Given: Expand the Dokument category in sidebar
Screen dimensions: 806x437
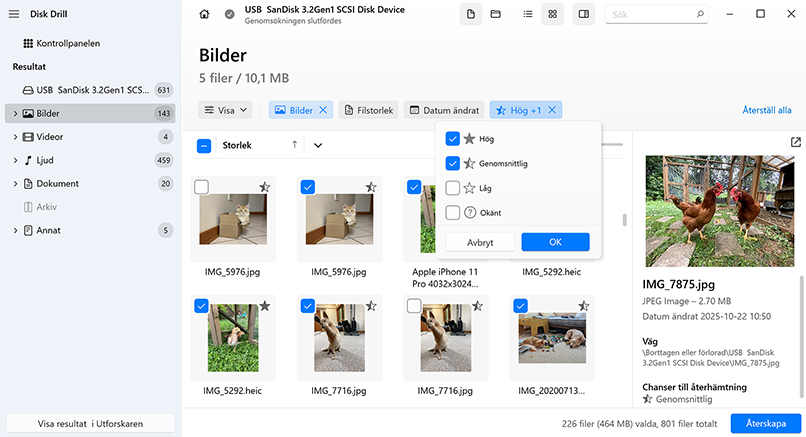Looking at the screenshot, I should pos(16,184).
